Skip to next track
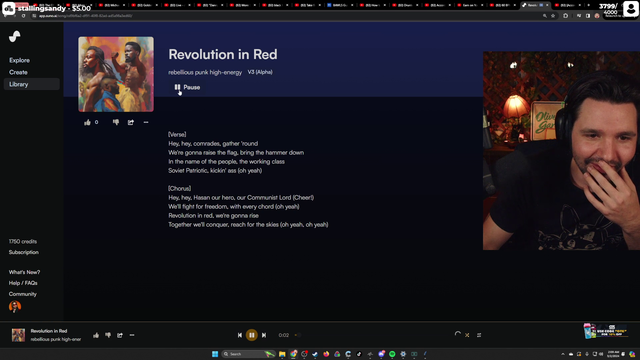The height and width of the screenshot is (360, 640). pyautogui.click(x=264, y=335)
